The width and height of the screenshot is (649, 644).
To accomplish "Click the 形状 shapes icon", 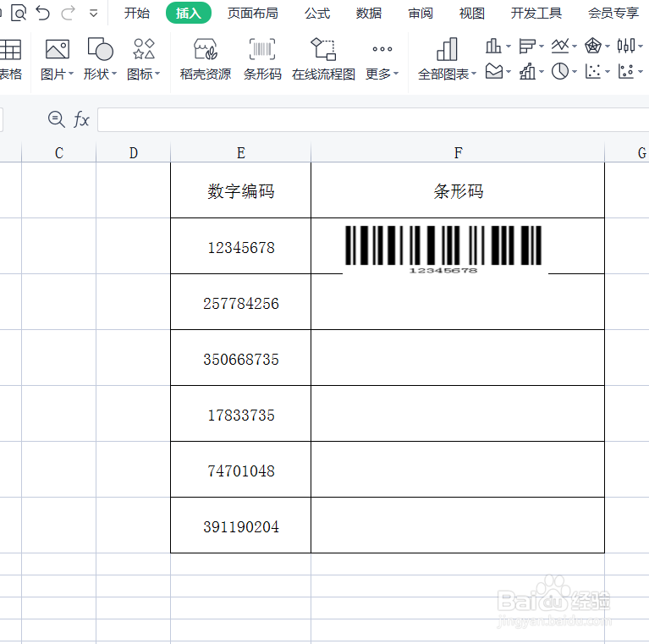I will 100,49.
